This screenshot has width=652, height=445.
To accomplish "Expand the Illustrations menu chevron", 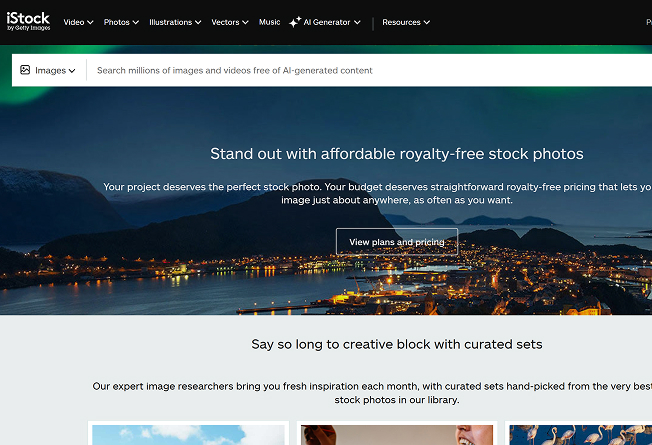I will pos(198,22).
